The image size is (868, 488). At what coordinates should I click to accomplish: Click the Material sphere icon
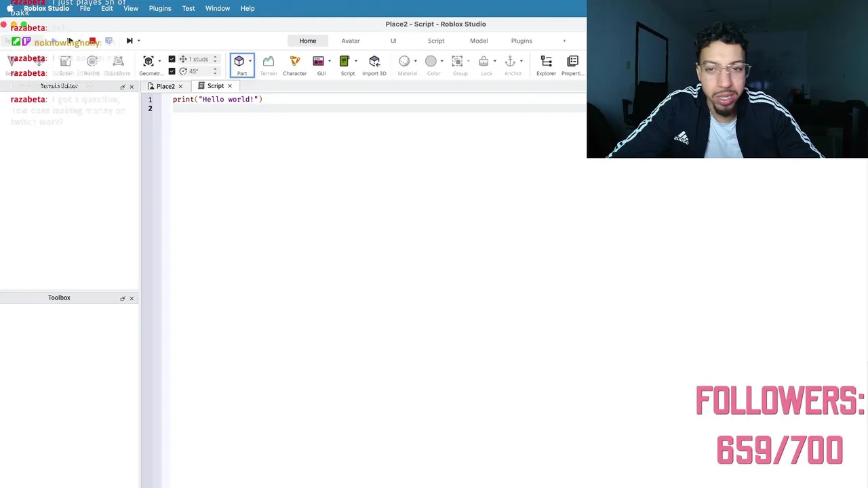point(404,62)
